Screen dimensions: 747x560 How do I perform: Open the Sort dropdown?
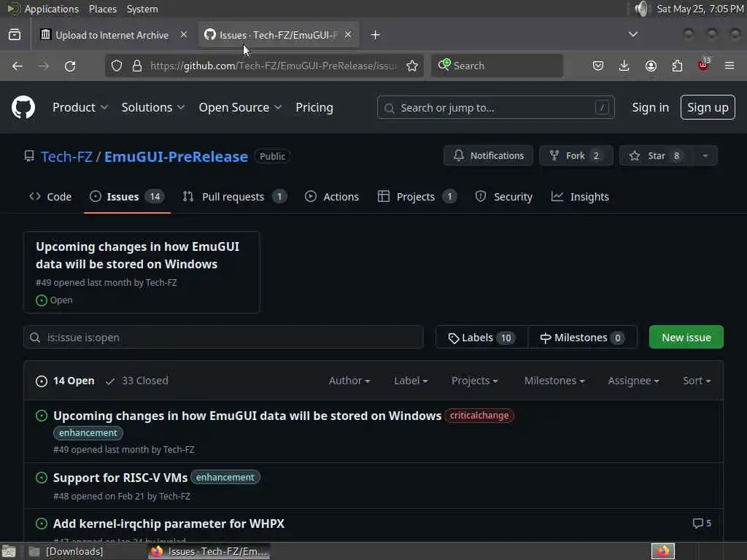[x=697, y=381]
